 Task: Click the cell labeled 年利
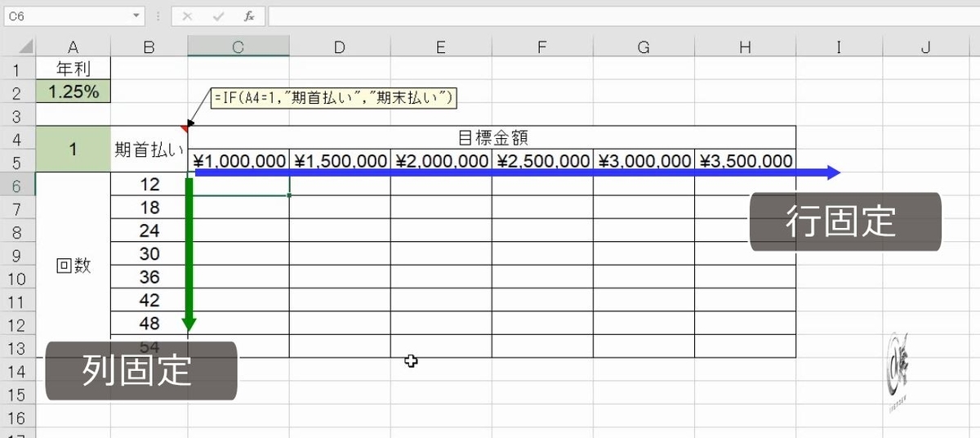[x=73, y=69]
